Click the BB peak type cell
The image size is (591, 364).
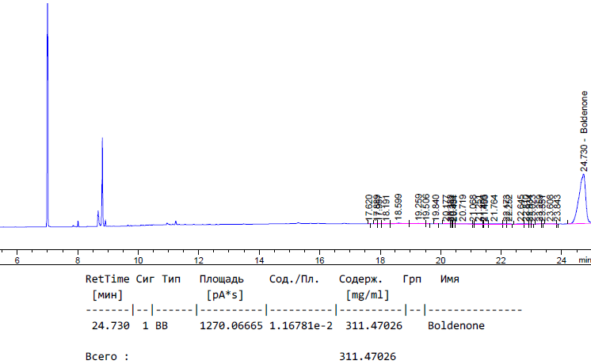click(161, 325)
